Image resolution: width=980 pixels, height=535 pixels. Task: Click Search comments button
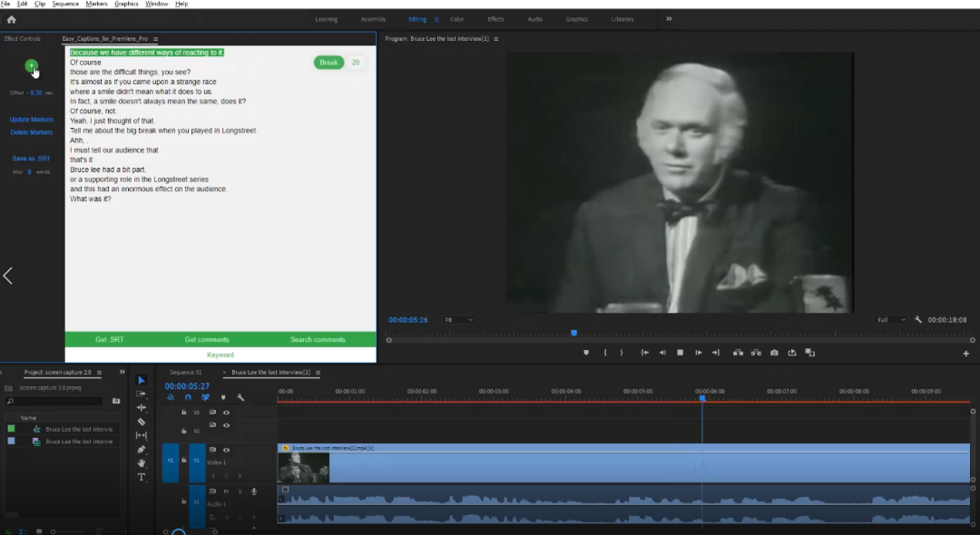(318, 340)
